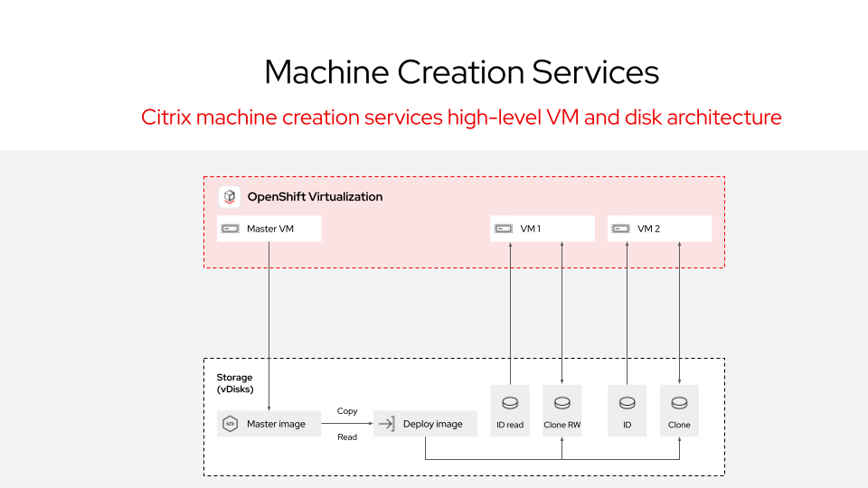Click the ID read disk icon
This screenshot has height=488, width=868.
click(510, 403)
